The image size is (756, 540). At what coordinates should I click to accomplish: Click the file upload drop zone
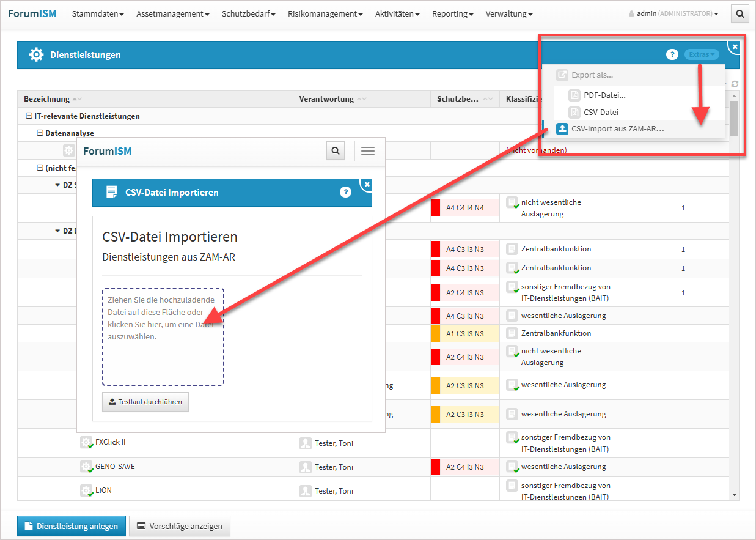click(163, 337)
